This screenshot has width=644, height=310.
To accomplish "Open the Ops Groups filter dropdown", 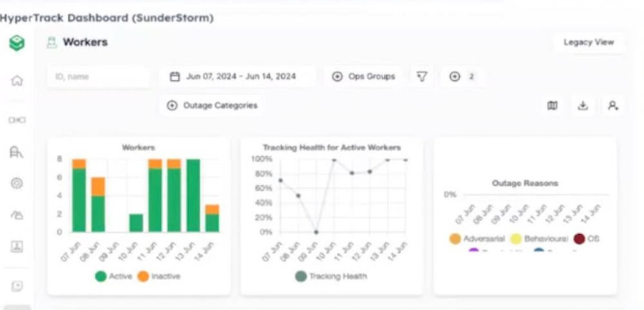I will click(363, 77).
